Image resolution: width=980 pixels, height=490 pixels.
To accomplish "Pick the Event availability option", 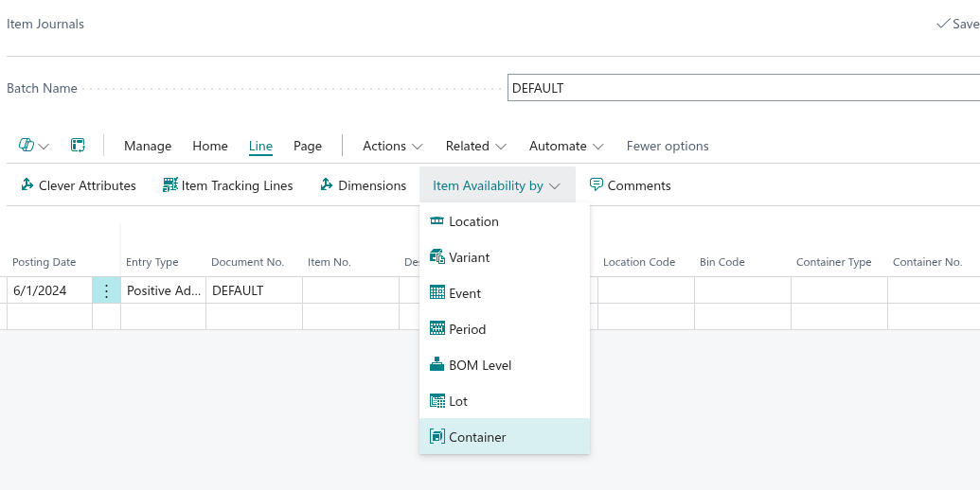I will pos(465,293).
